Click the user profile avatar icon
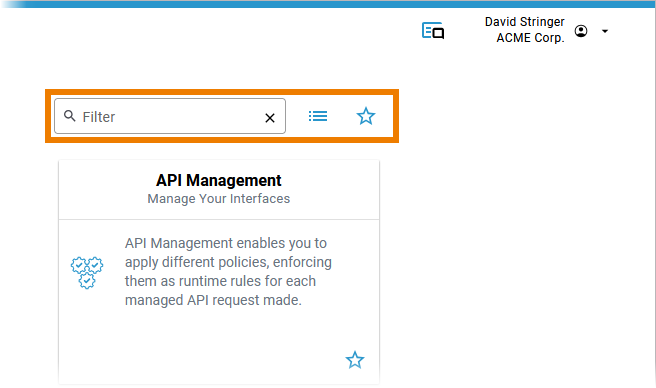This screenshot has width=656, height=388. pyautogui.click(x=581, y=31)
